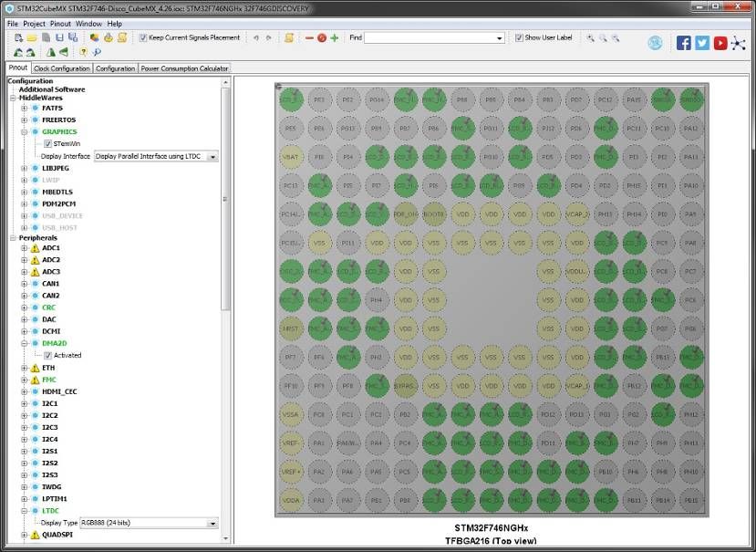Select the VBAT pin on the chip

click(291, 157)
